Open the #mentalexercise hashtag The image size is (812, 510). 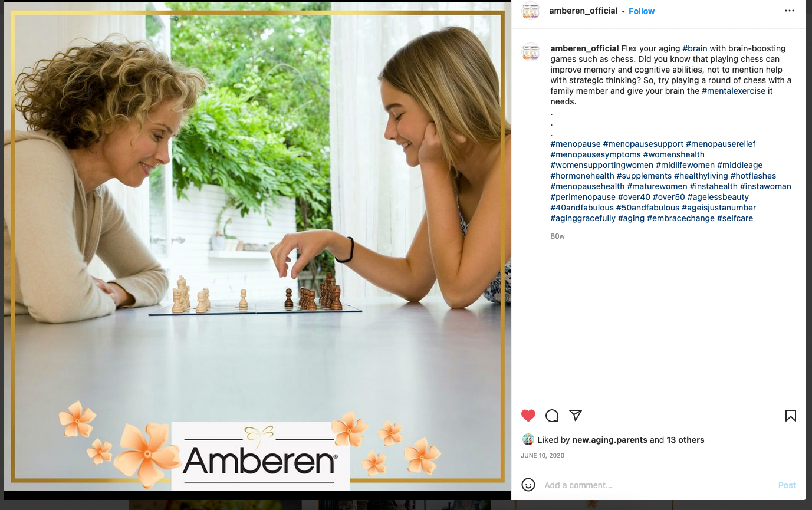pos(734,91)
